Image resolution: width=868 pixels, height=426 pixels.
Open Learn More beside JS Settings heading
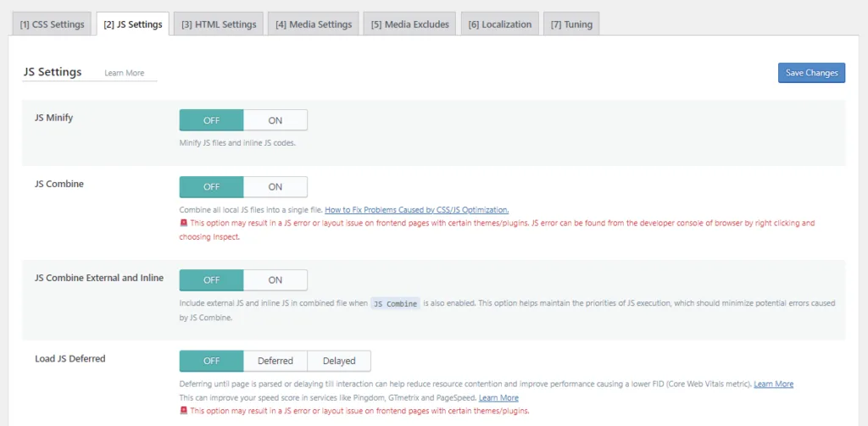point(125,74)
